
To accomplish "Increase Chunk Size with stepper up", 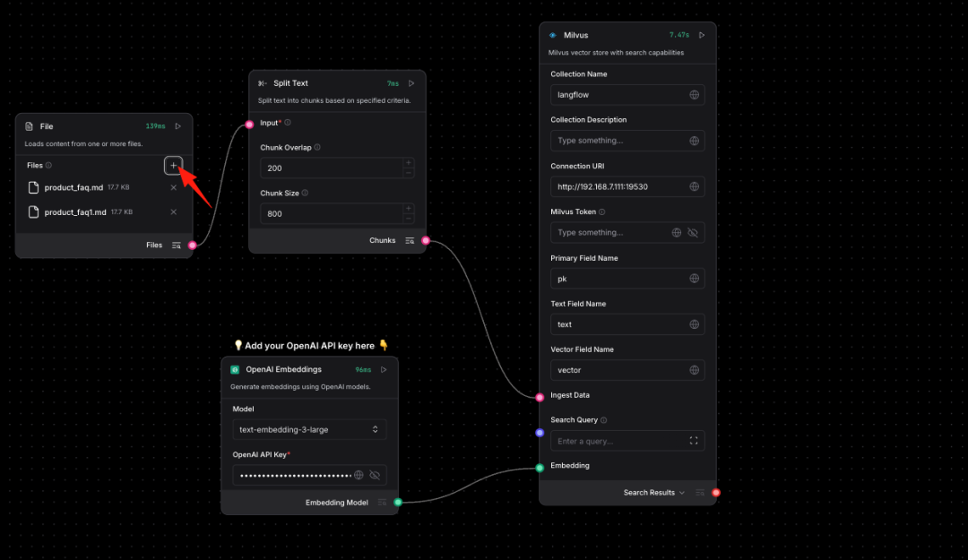I will tap(408, 209).
